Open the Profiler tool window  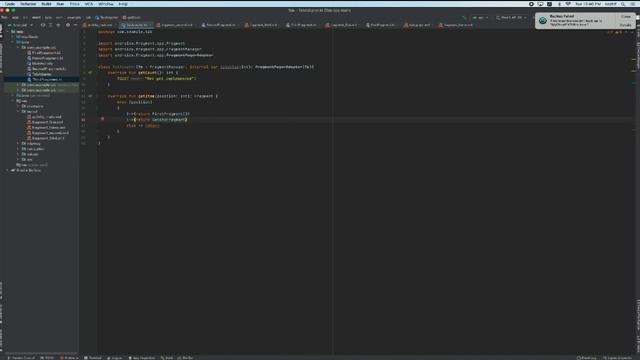185,358
